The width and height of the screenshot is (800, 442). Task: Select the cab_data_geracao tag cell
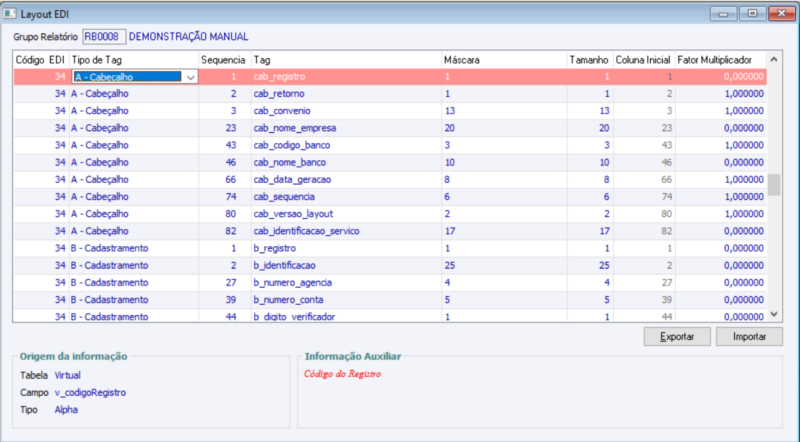(x=346, y=180)
